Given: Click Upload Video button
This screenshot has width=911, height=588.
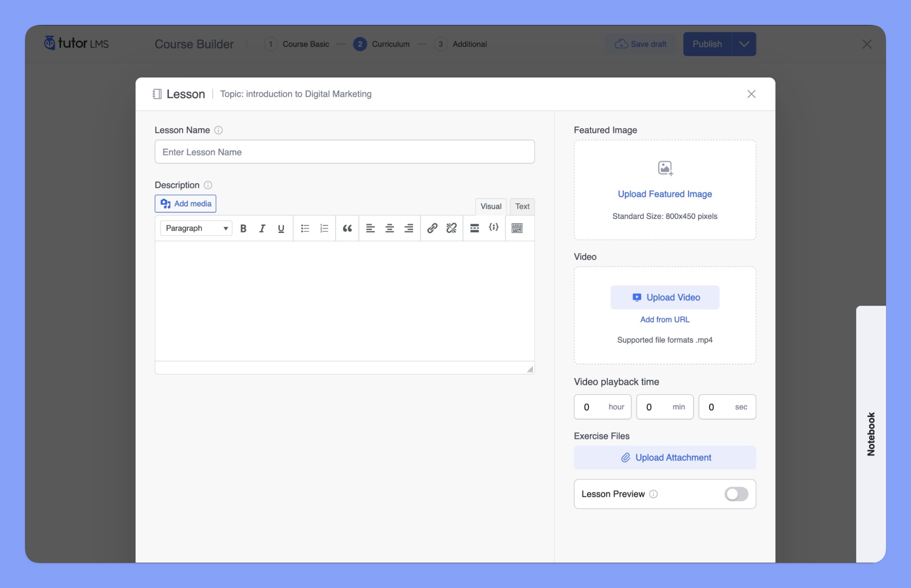Looking at the screenshot, I should pyautogui.click(x=665, y=297).
